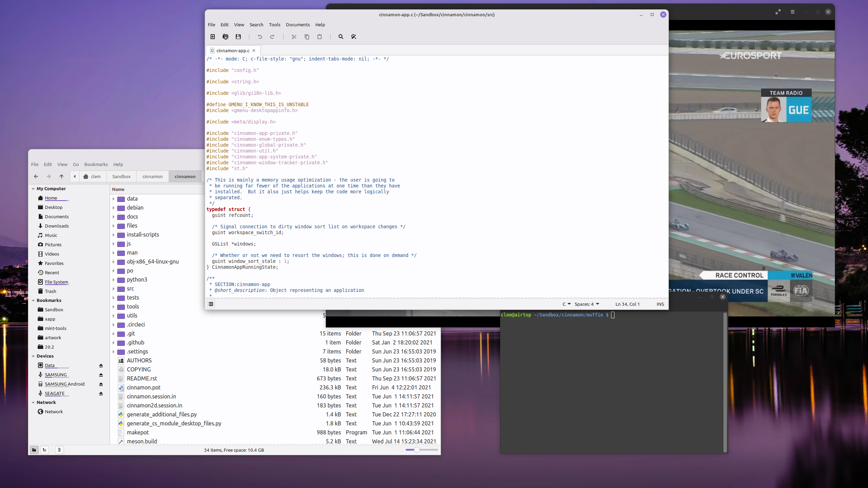Open the Documents menu in text editor
This screenshot has width=868, height=488.
(297, 25)
